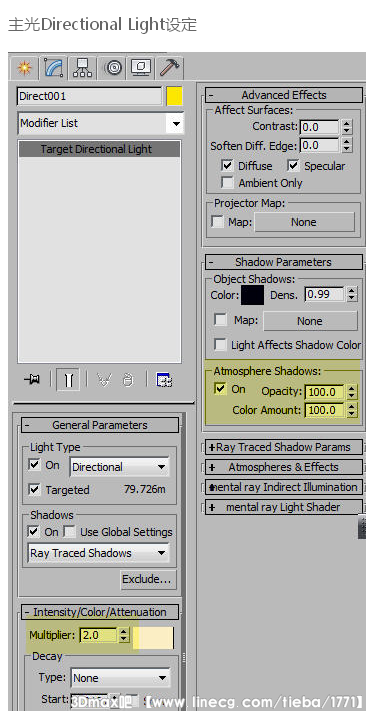Switch to the Modify panel tab
Viewport: 392px width, 719px height.
pyautogui.click(x=54, y=68)
